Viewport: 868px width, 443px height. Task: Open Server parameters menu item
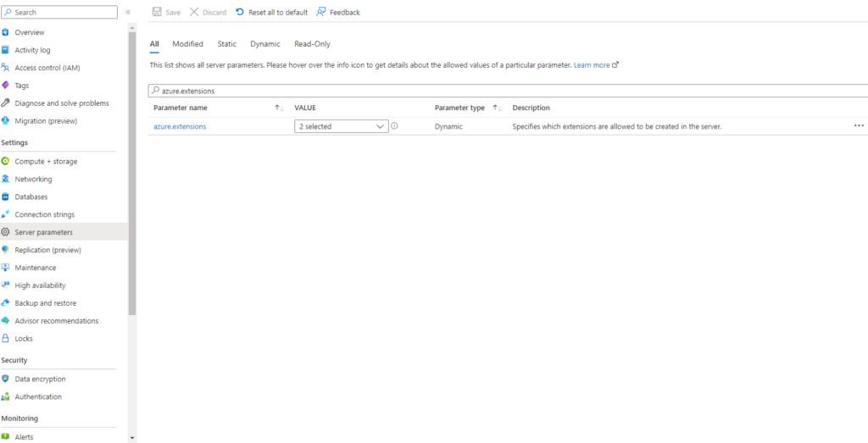pos(64,232)
